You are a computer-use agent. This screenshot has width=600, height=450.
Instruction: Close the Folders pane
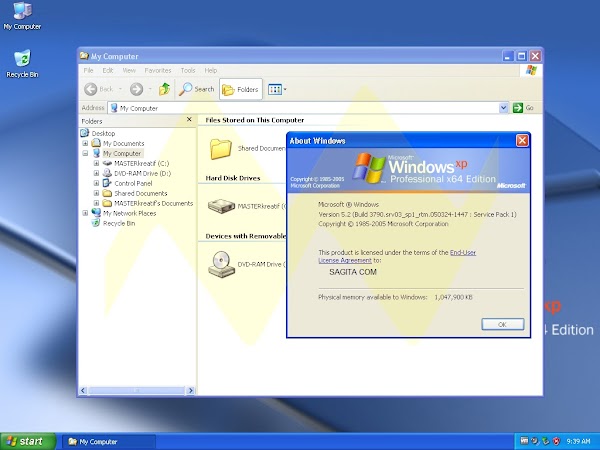point(189,119)
